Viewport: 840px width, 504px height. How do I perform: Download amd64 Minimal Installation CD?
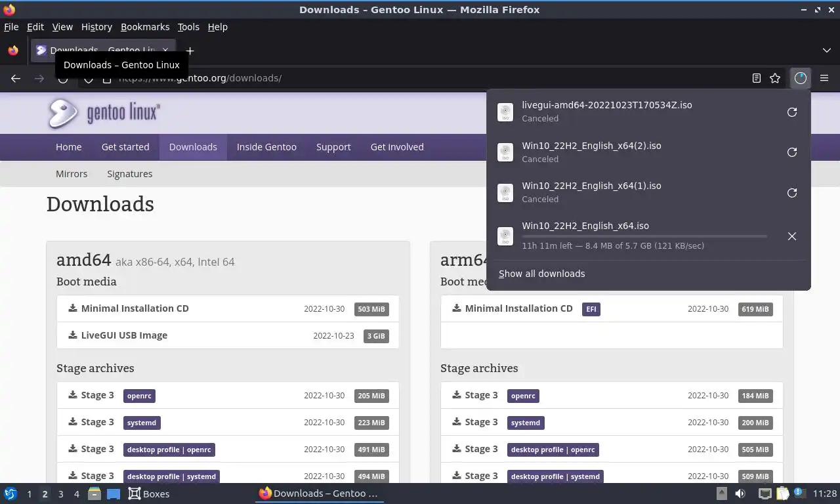click(135, 308)
